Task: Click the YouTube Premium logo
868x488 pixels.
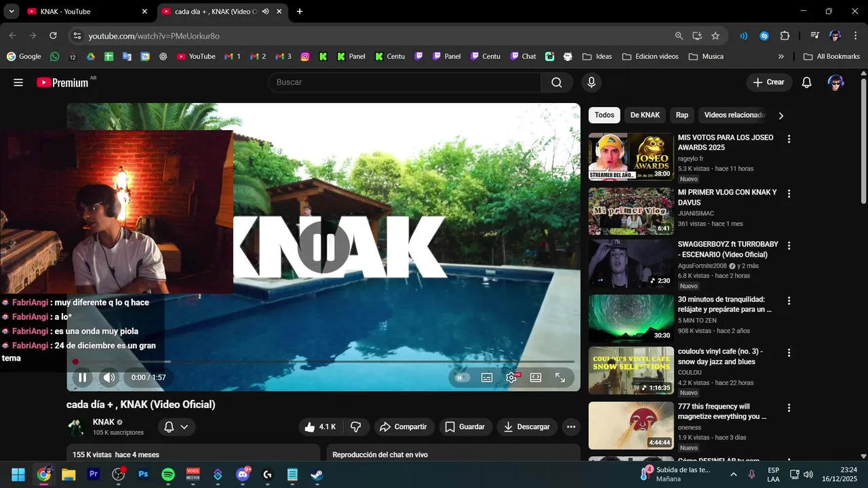Action: (62, 83)
